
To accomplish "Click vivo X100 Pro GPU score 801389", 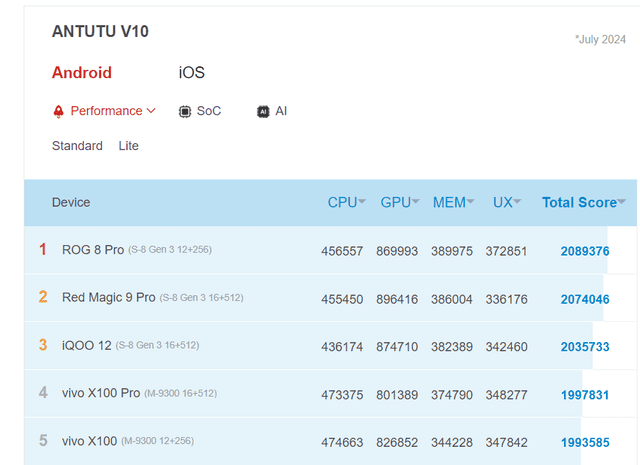I will (x=397, y=395).
